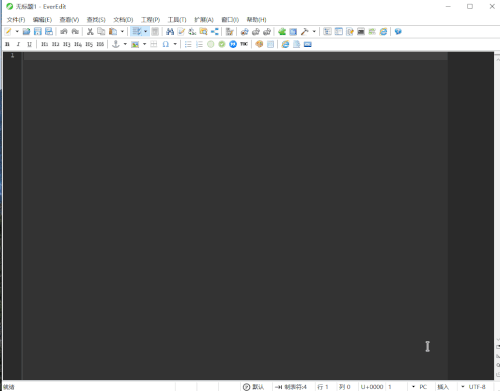Viewport: 500px width, 391px height.
Task: Click the Save floppy disk icon
Action: [38, 32]
